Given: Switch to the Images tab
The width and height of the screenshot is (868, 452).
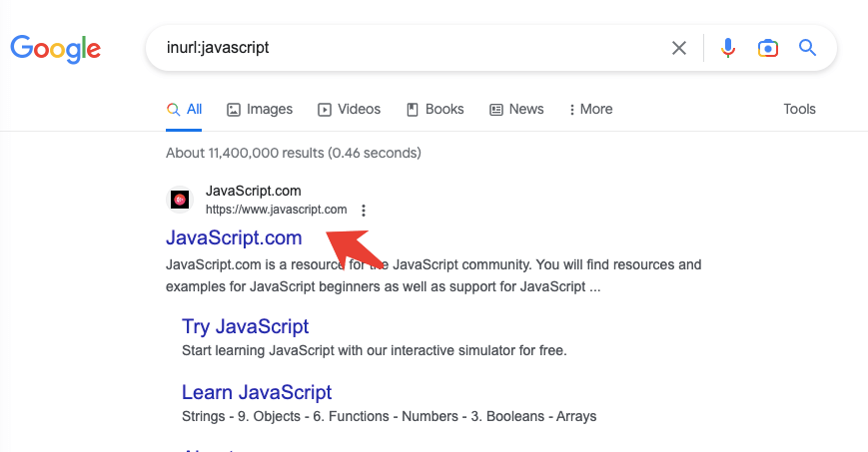Looking at the screenshot, I should tap(260, 110).
